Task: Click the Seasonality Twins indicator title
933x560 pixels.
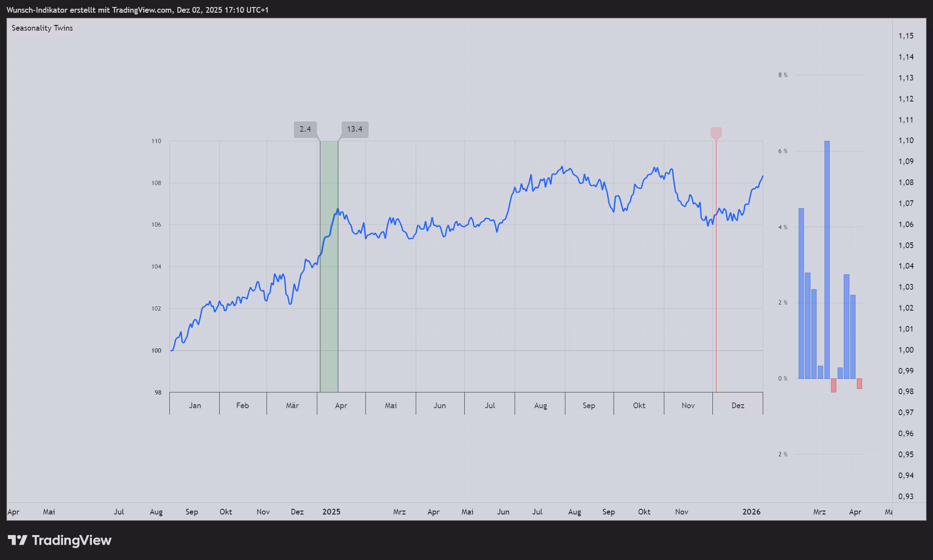Action: click(x=42, y=28)
